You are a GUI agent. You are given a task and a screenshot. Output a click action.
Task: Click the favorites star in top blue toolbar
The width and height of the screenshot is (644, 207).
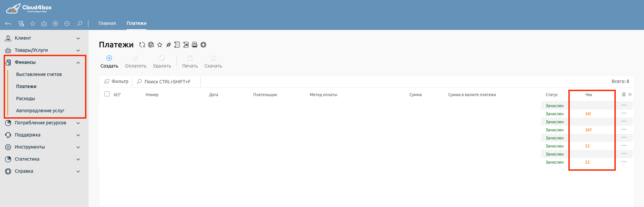(x=33, y=24)
